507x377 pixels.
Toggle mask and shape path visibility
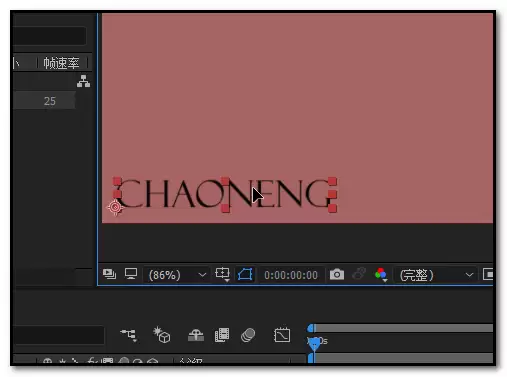[245, 274]
